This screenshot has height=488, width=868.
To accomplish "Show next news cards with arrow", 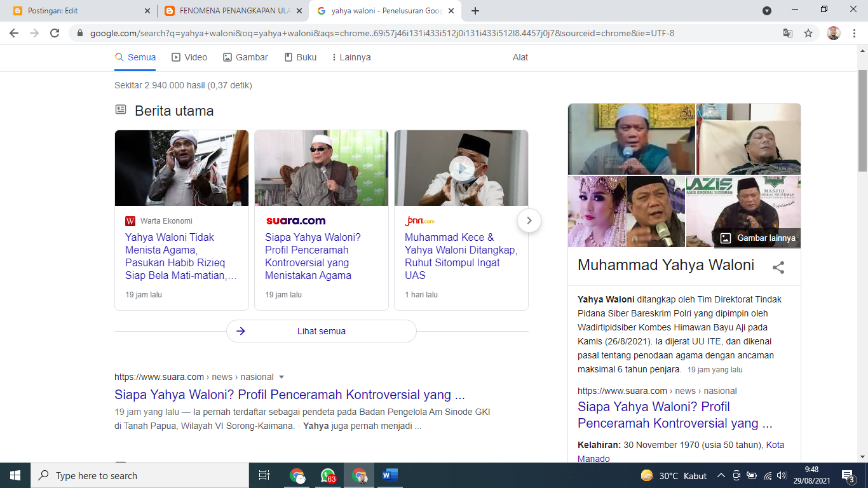I will pos(529,220).
